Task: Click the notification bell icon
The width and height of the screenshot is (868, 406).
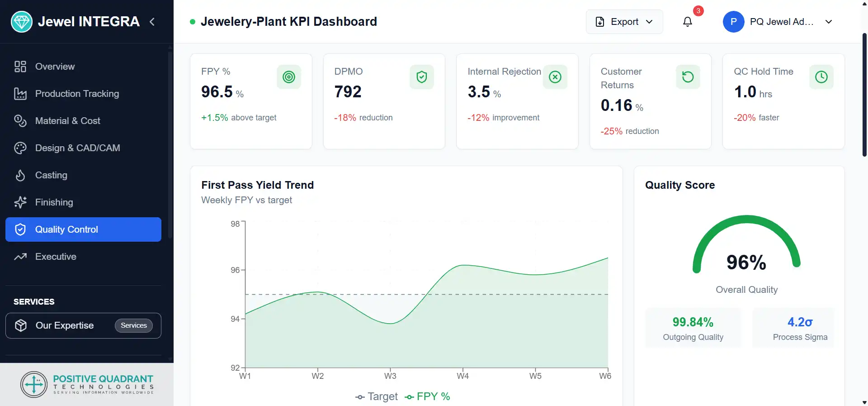Action: [x=687, y=22]
